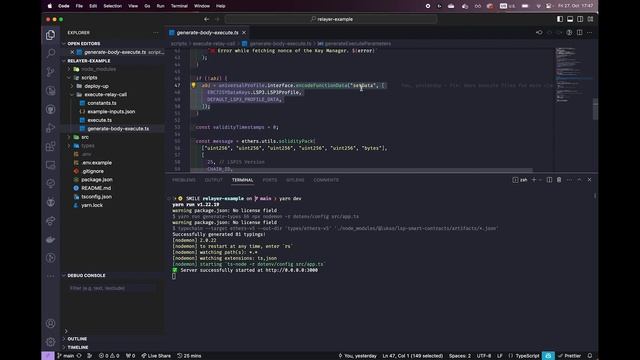The height and width of the screenshot is (360, 640).
Task: Focus the Debug Console filter field
Action: (111, 288)
